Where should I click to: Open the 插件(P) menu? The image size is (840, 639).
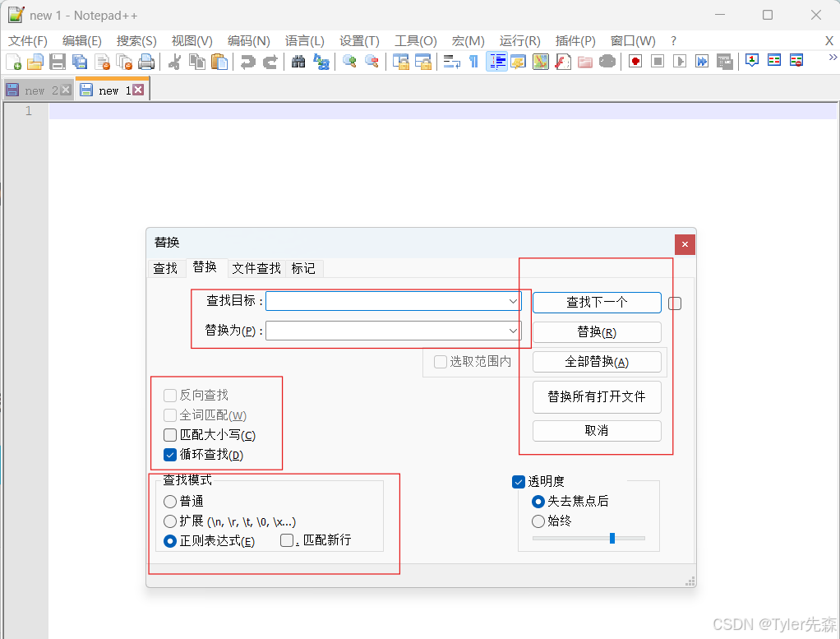pos(574,40)
